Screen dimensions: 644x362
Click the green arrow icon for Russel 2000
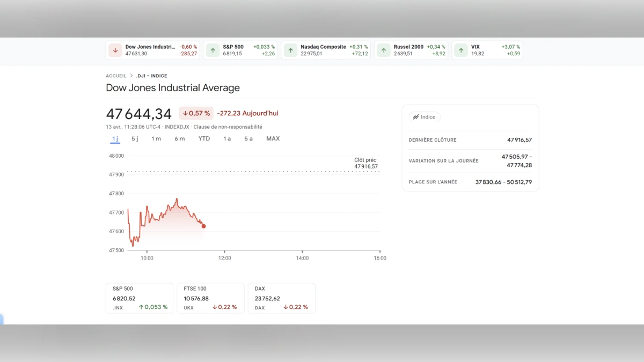click(383, 50)
